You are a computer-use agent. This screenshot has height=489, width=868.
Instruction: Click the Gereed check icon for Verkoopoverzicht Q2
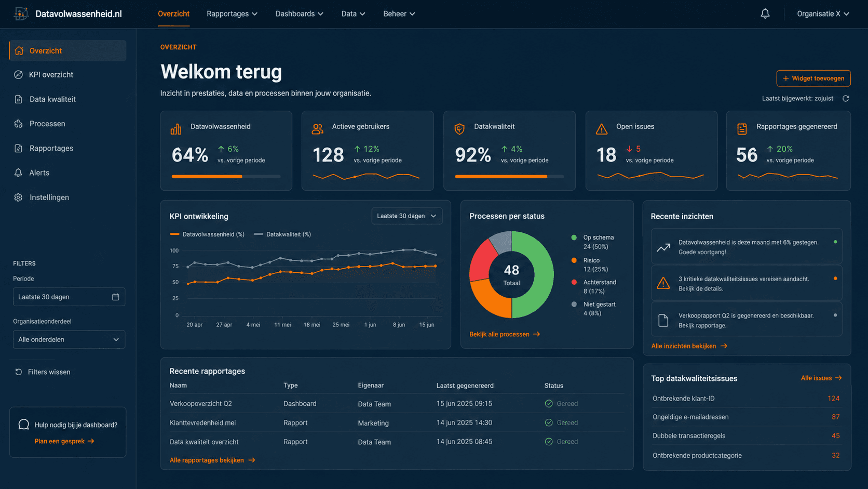click(x=549, y=404)
